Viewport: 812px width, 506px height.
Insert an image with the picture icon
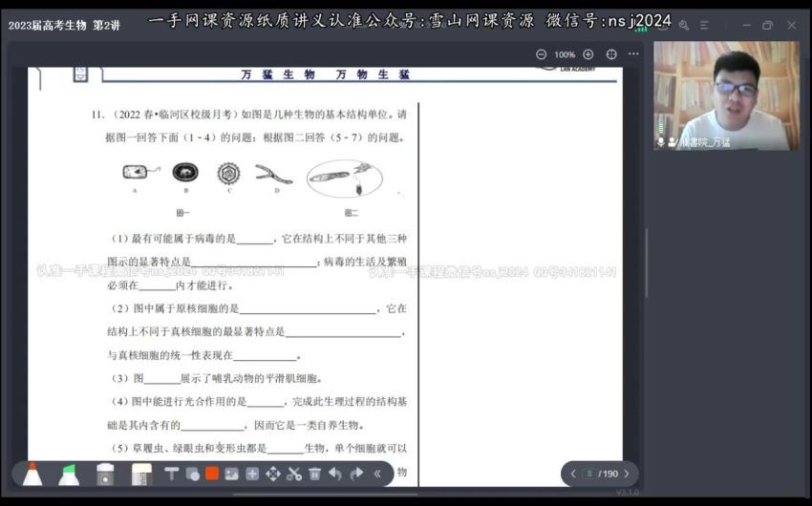pyautogui.click(x=232, y=474)
